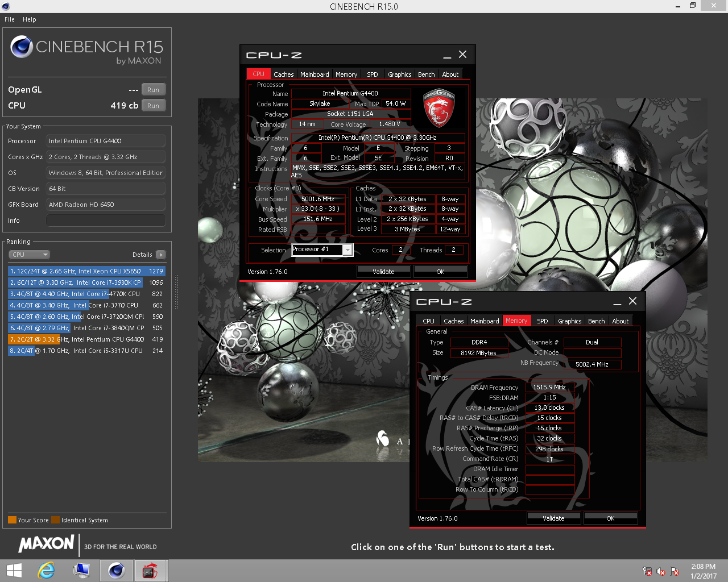Click the Windows Start button

point(14,571)
